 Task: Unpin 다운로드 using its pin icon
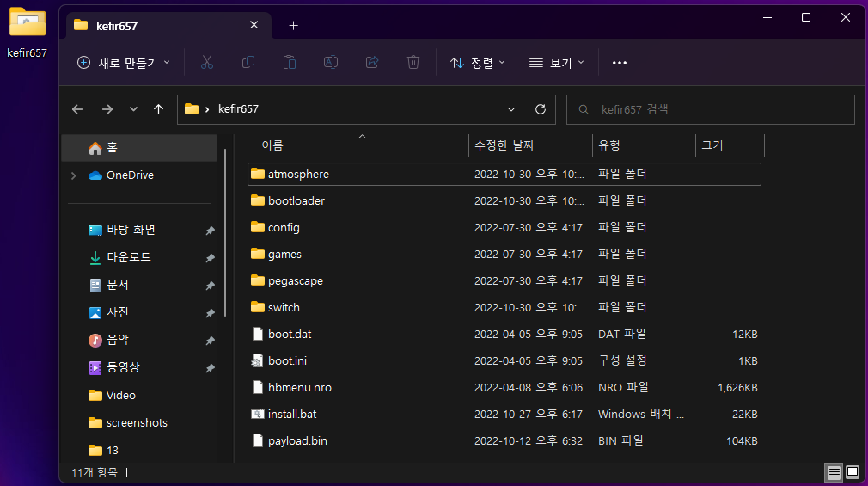click(210, 258)
